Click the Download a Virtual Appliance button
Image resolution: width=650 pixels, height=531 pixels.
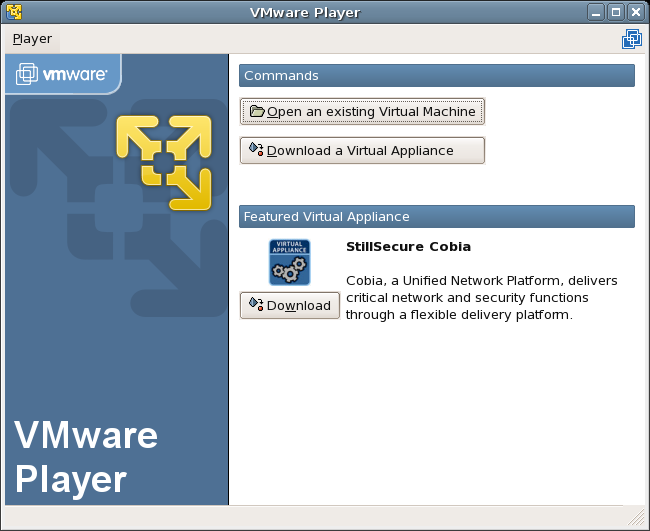click(362, 150)
